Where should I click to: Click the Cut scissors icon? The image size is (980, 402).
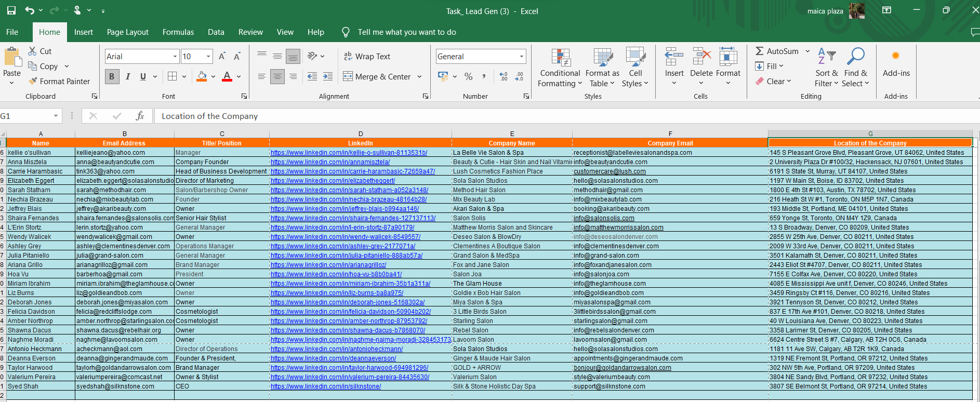pos(32,51)
